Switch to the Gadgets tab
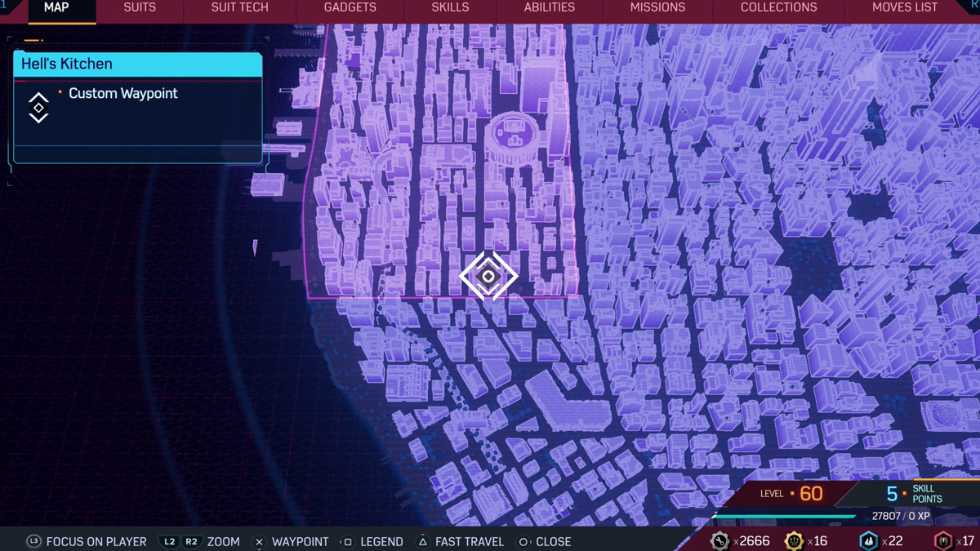The height and width of the screenshot is (551, 980). pyautogui.click(x=350, y=7)
